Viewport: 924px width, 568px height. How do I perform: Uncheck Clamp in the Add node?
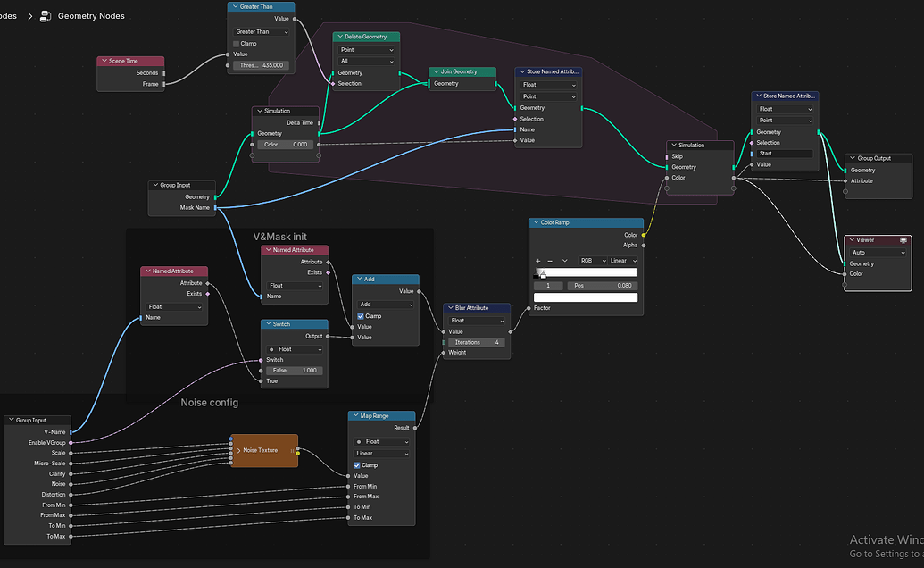pyautogui.click(x=361, y=316)
